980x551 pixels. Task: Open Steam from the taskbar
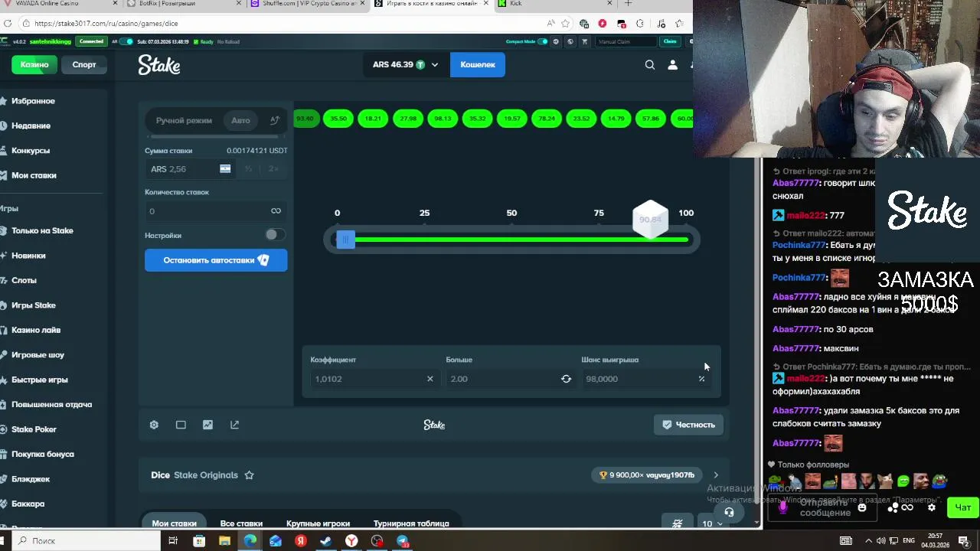point(326,541)
